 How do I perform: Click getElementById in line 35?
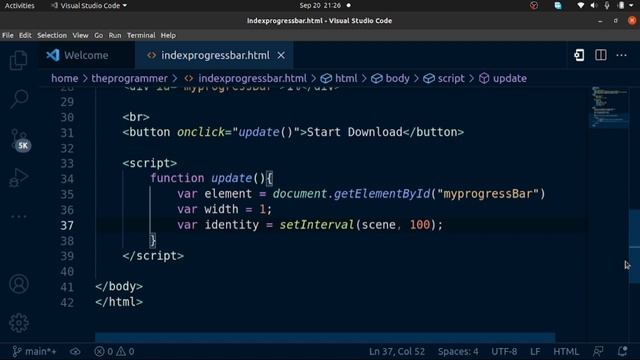pyautogui.click(x=382, y=194)
